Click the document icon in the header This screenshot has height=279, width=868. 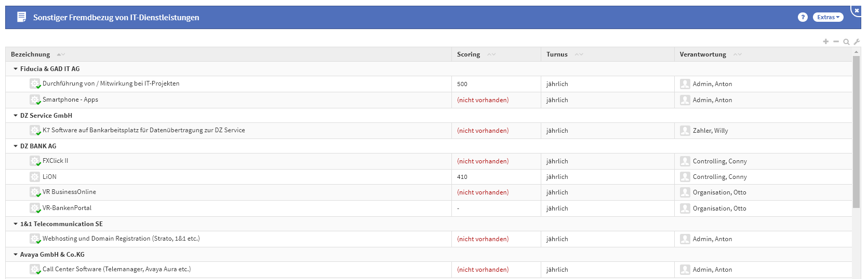[21, 17]
